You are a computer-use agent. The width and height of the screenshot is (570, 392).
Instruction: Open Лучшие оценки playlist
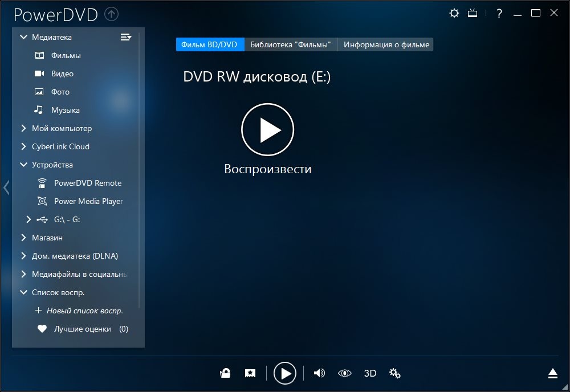point(83,329)
